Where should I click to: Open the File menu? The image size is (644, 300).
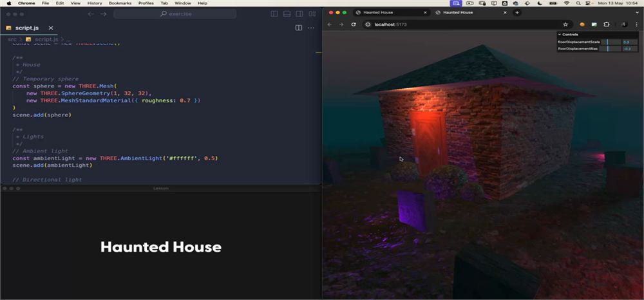46,3
